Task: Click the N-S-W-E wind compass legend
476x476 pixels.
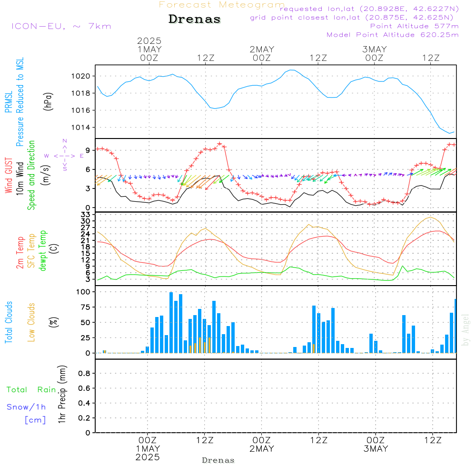Action: pos(64,156)
